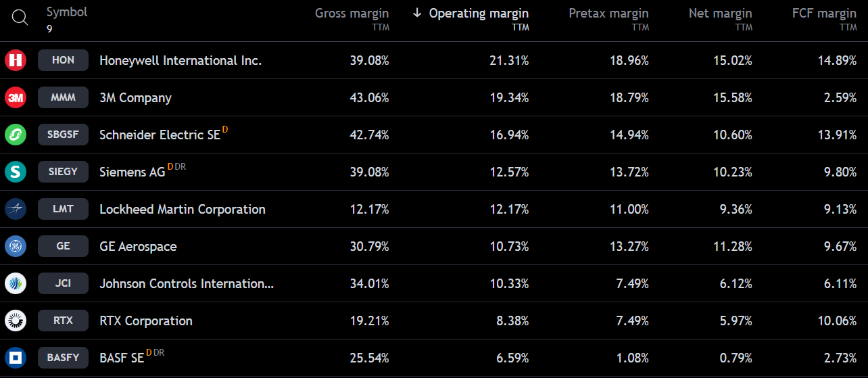Open Lockheed Martin Corporation link
868x378 pixels.
(x=183, y=209)
